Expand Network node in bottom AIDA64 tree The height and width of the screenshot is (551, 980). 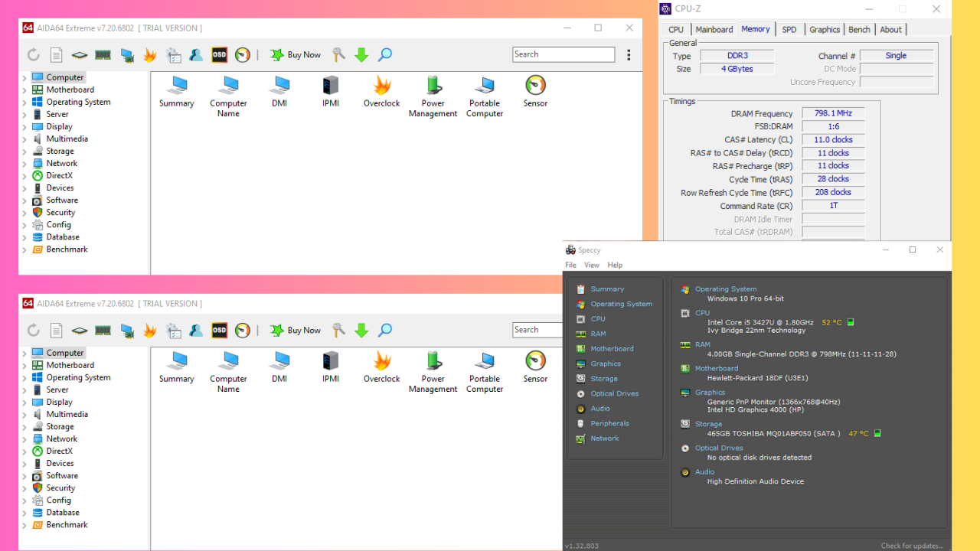tap(24, 439)
